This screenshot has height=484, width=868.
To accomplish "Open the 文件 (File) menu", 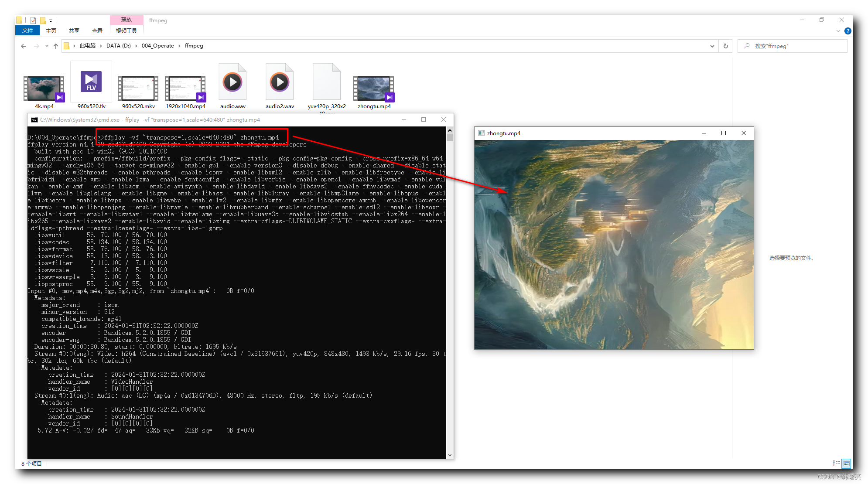I will [27, 31].
